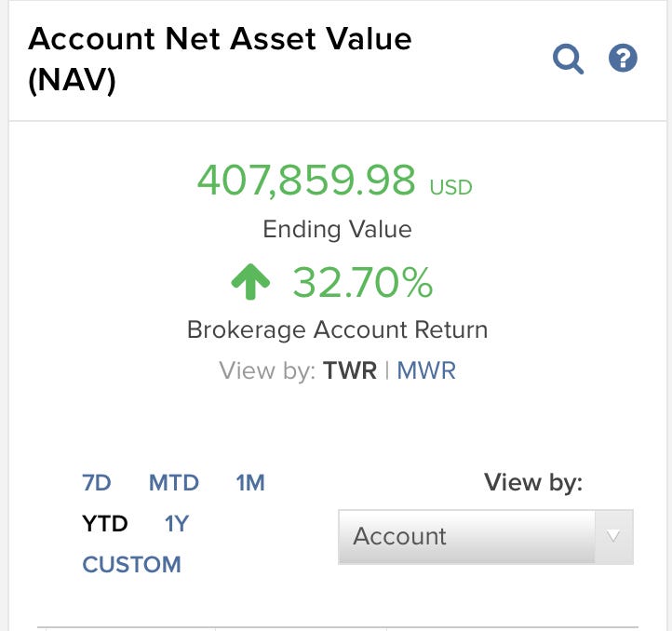Switch return view to TWR

(x=350, y=370)
